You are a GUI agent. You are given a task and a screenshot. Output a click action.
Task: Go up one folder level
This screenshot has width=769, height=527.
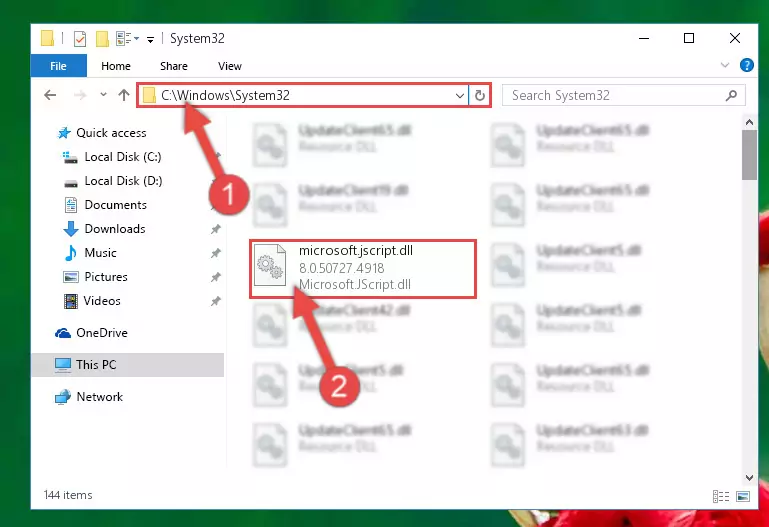click(x=124, y=95)
